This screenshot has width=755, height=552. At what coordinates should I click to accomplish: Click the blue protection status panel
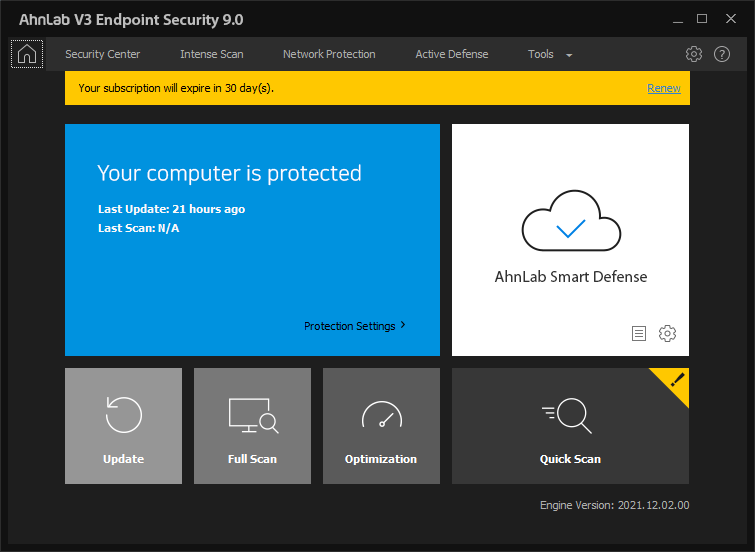[252, 260]
